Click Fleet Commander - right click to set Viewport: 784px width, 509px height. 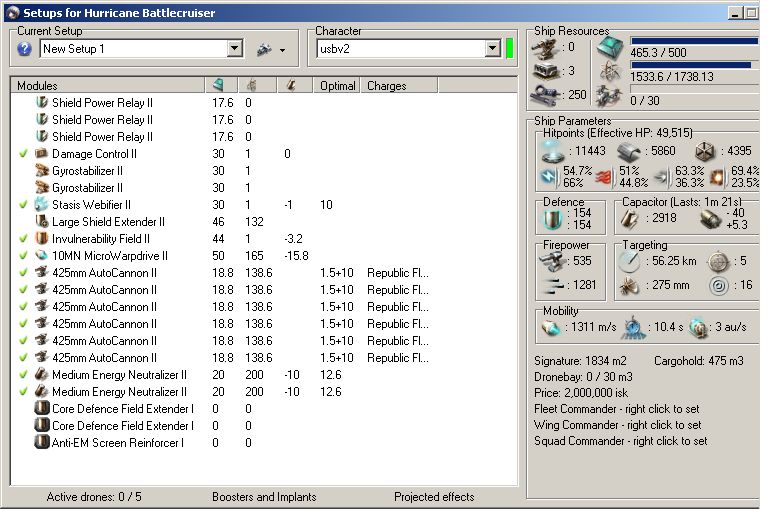click(x=616, y=409)
